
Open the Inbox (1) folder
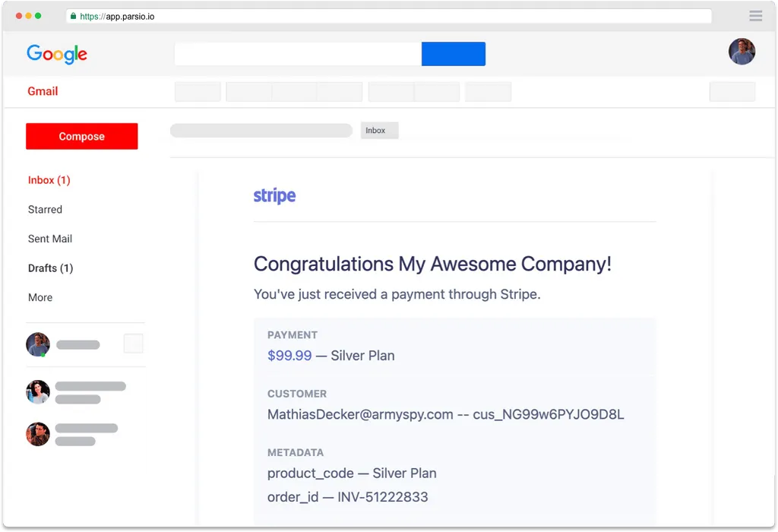pos(49,180)
